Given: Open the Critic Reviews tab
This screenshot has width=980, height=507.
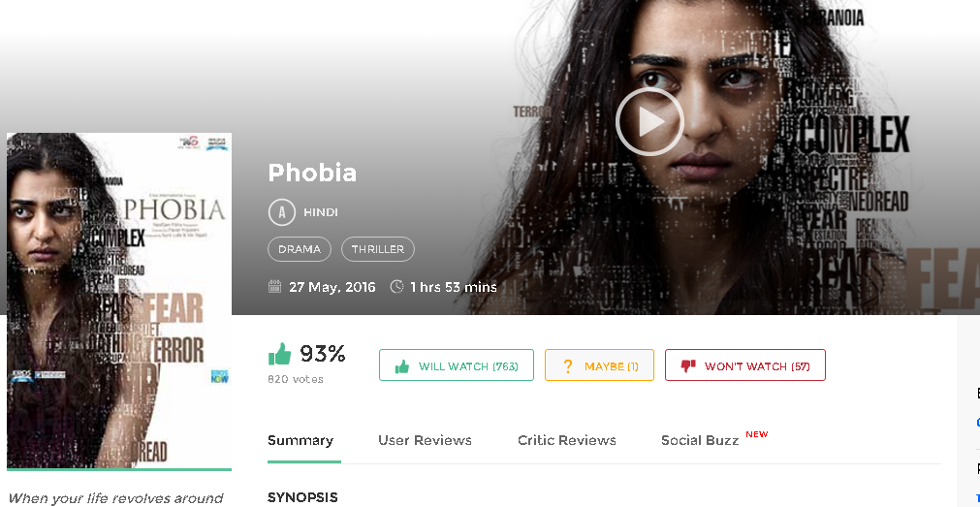Looking at the screenshot, I should pyautogui.click(x=567, y=440).
